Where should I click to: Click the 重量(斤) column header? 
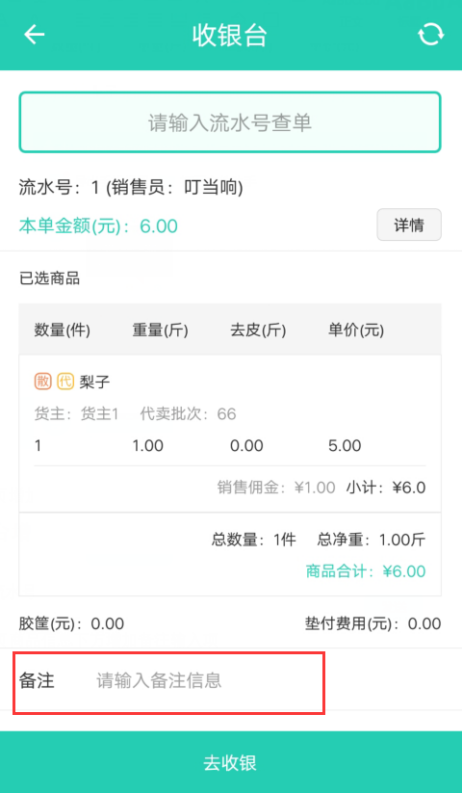click(x=160, y=331)
